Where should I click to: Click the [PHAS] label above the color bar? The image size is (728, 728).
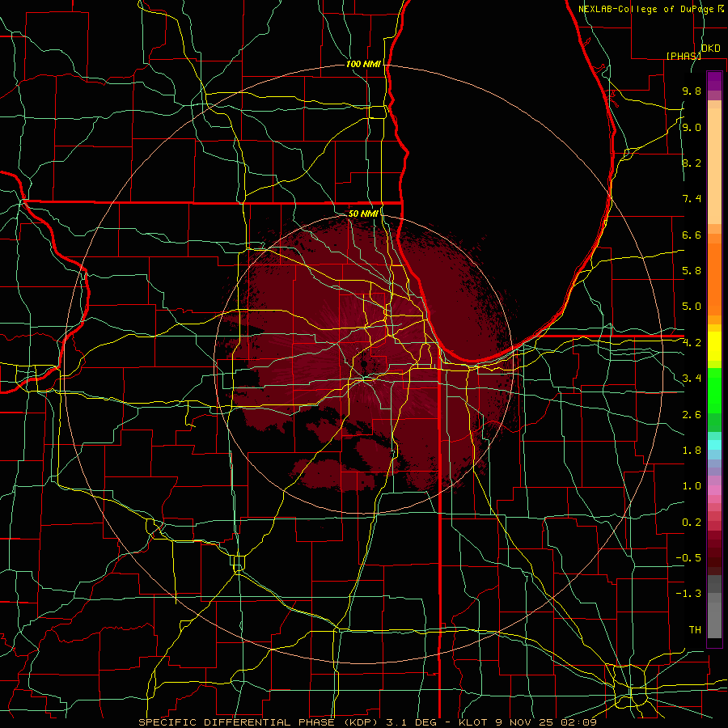[684, 56]
